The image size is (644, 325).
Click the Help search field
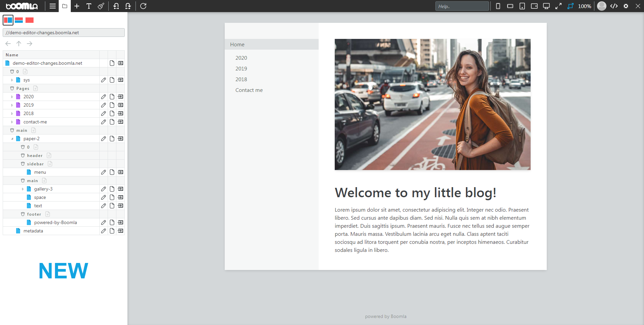click(x=462, y=6)
